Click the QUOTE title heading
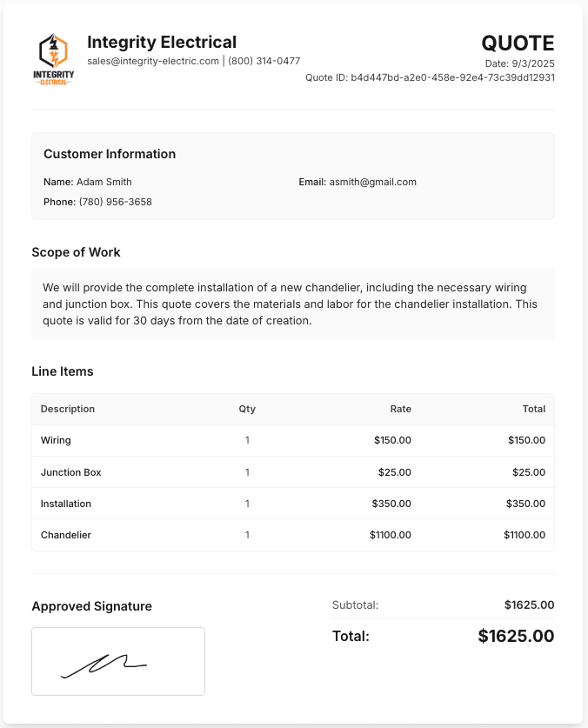The image size is (588, 728). 518,43
